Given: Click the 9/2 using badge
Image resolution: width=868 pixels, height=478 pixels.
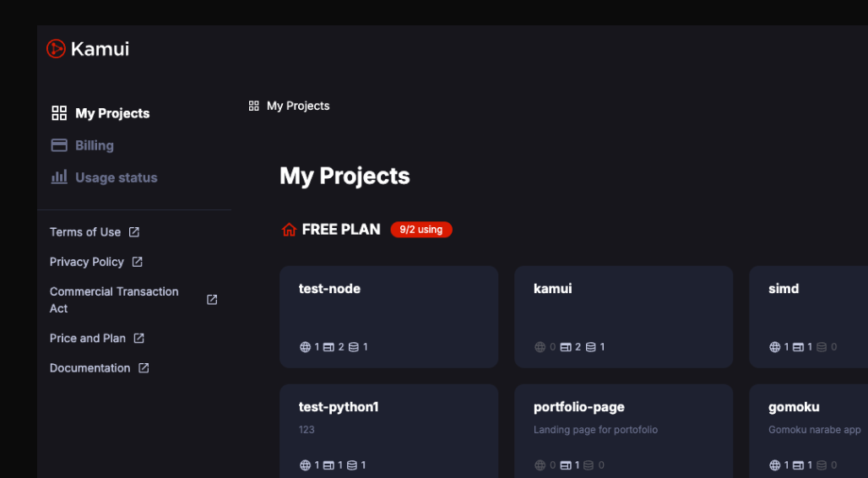Looking at the screenshot, I should pyautogui.click(x=421, y=230).
